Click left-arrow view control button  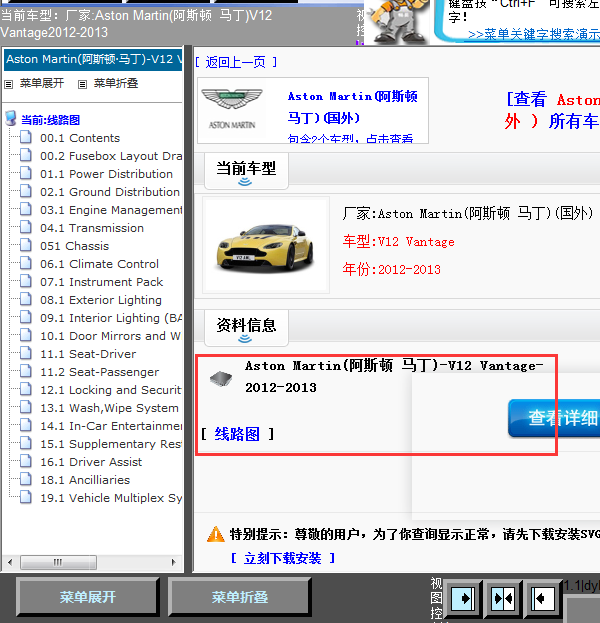point(543,598)
